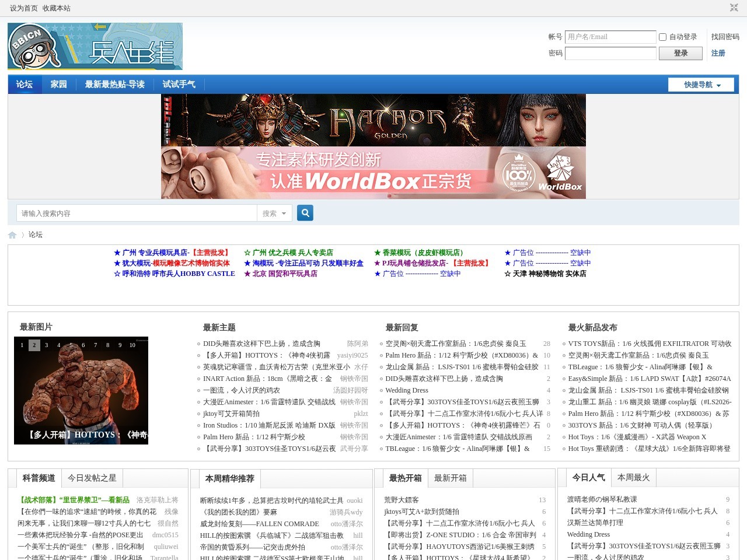Open the 论坛 navigation tab

[25, 84]
